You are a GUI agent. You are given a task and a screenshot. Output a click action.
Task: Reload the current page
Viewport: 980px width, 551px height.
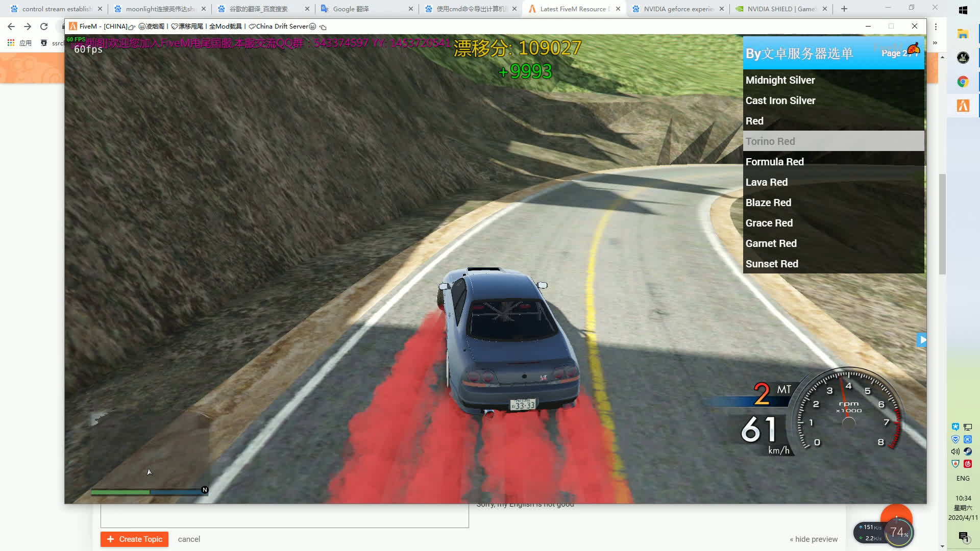[44, 27]
